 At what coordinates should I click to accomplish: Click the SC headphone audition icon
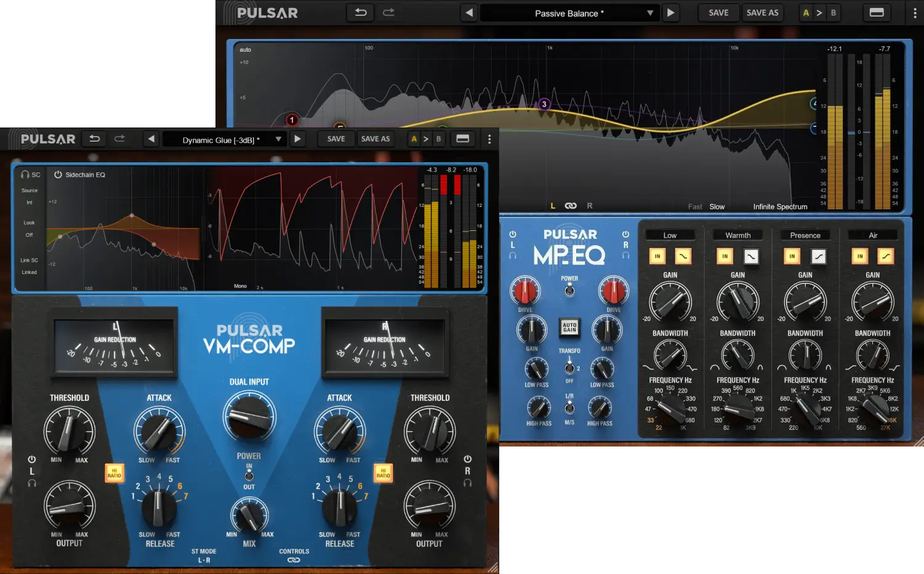[x=25, y=174]
